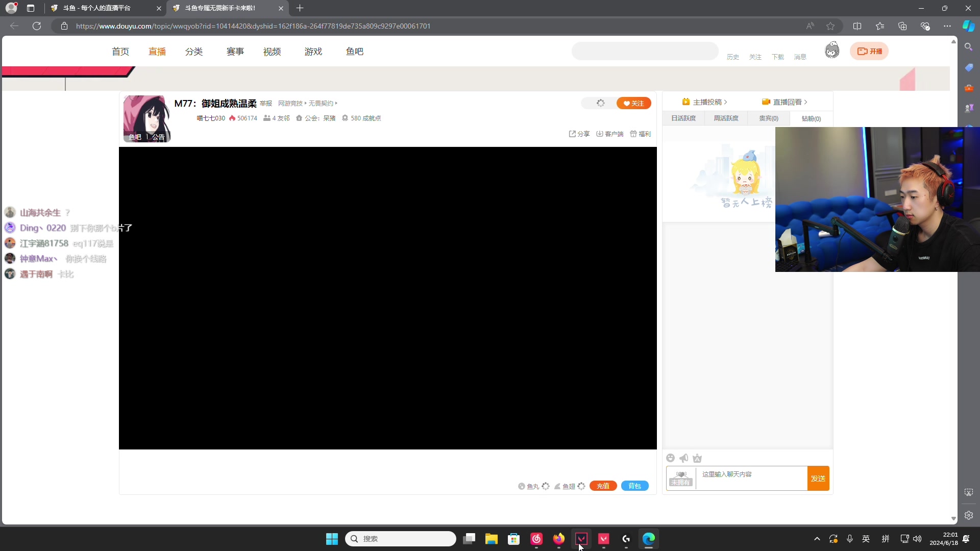Expand 无畏契约 category breadcrumb
The width and height of the screenshot is (980, 551).
[x=323, y=103]
